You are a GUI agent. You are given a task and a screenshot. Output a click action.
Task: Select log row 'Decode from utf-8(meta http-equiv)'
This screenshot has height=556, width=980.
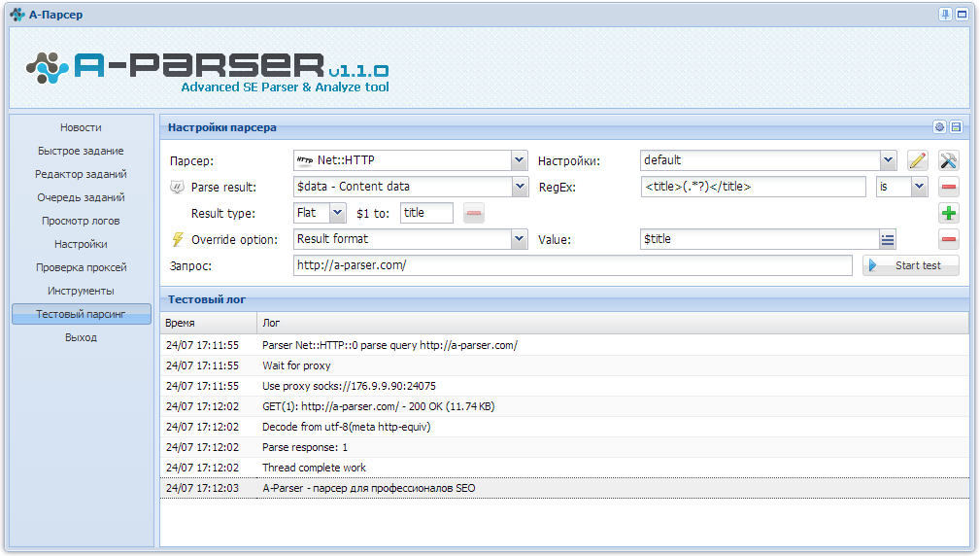click(564, 427)
